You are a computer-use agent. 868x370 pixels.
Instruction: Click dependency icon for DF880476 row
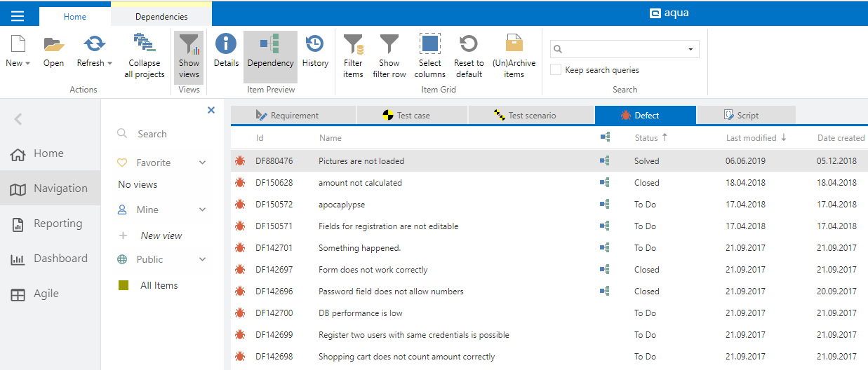point(604,161)
